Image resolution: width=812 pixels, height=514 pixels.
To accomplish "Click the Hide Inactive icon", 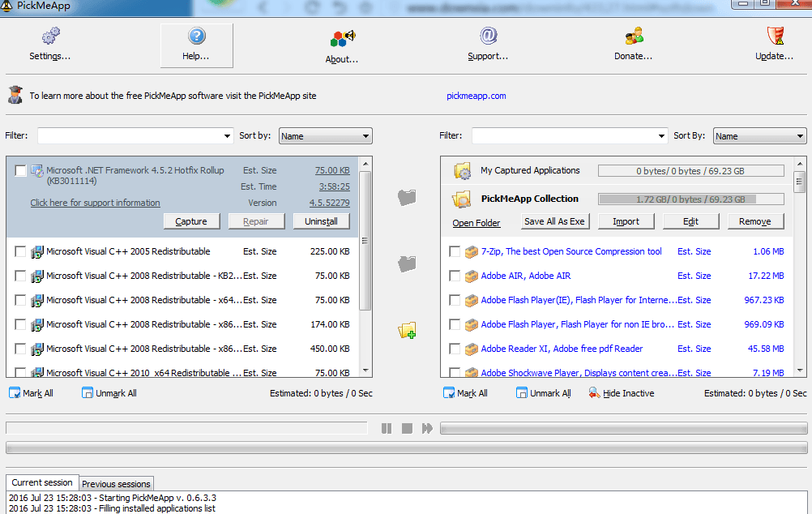I will 594,393.
